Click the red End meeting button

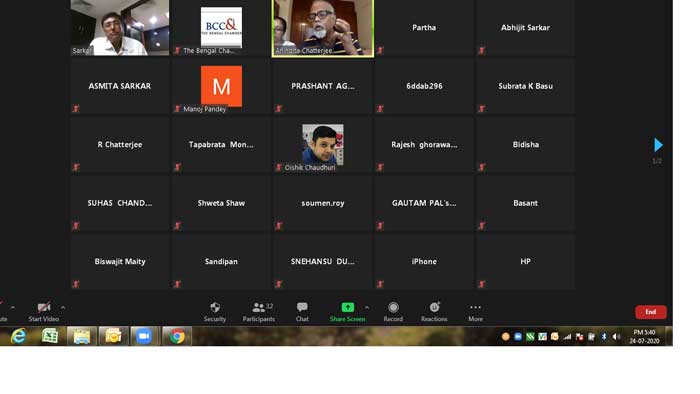pos(650,312)
